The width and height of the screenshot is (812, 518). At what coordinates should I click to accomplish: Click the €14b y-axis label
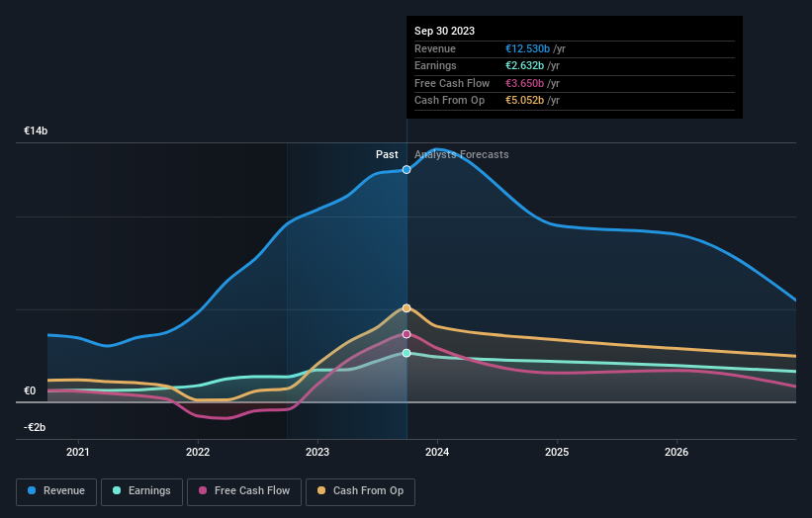click(36, 130)
